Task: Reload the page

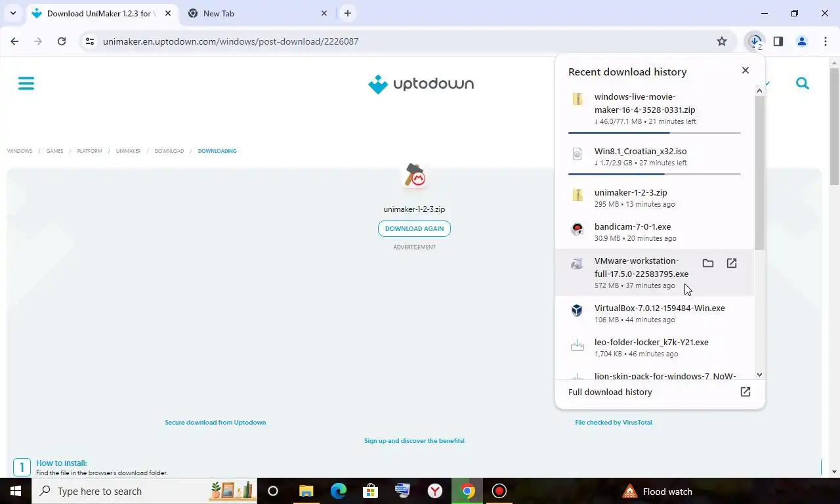Action: click(62, 41)
